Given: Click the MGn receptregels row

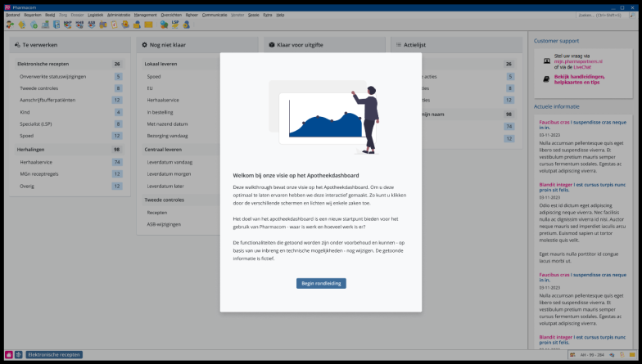Looking at the screenshot, I should point(70,173).
